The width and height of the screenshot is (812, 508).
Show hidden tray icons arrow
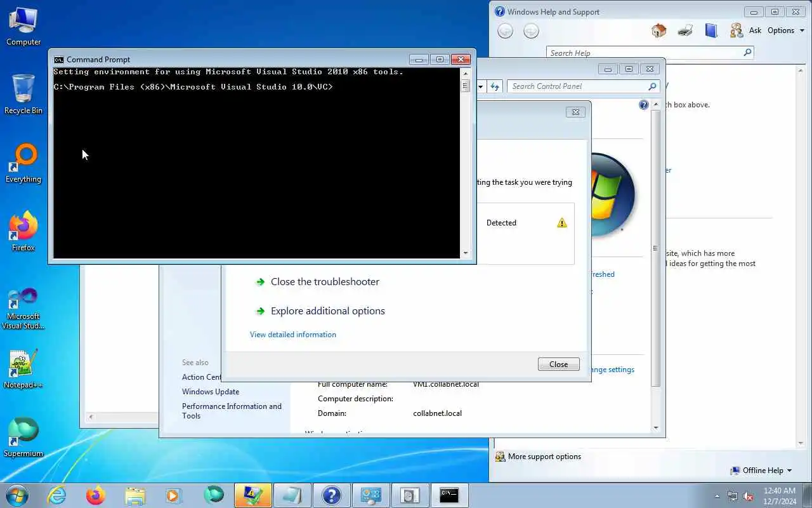(x=717, y=496)
